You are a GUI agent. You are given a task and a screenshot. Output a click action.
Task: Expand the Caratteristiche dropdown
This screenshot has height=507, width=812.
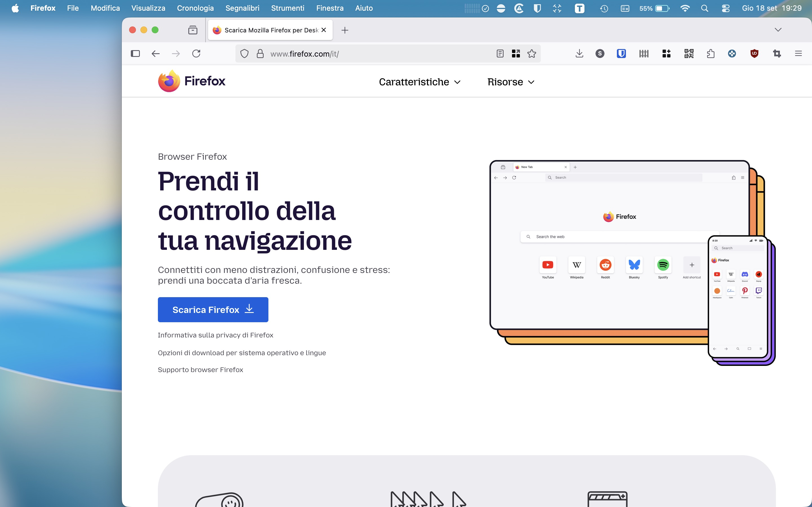420,82
